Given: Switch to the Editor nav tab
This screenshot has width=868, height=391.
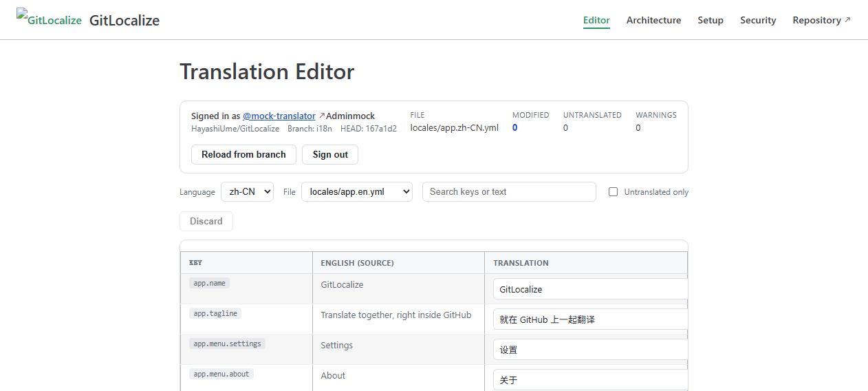Looking at the screenshot, I should (x=596, y=20).
